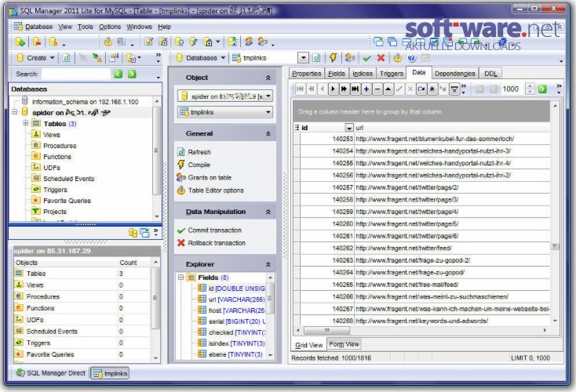Image resolution: width=576 pixels, height=392 pixels.
Task: Click the create database icon with green plus
Action: (x=20, y=42)
